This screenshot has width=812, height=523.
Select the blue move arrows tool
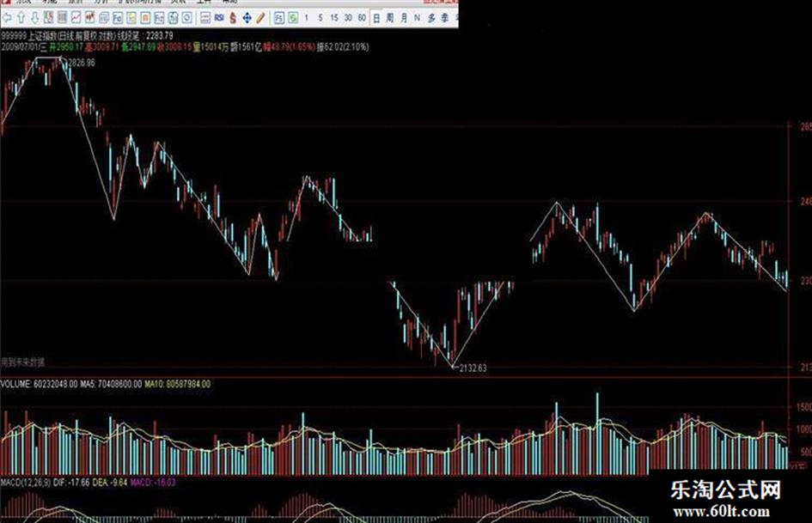[247, 18]
